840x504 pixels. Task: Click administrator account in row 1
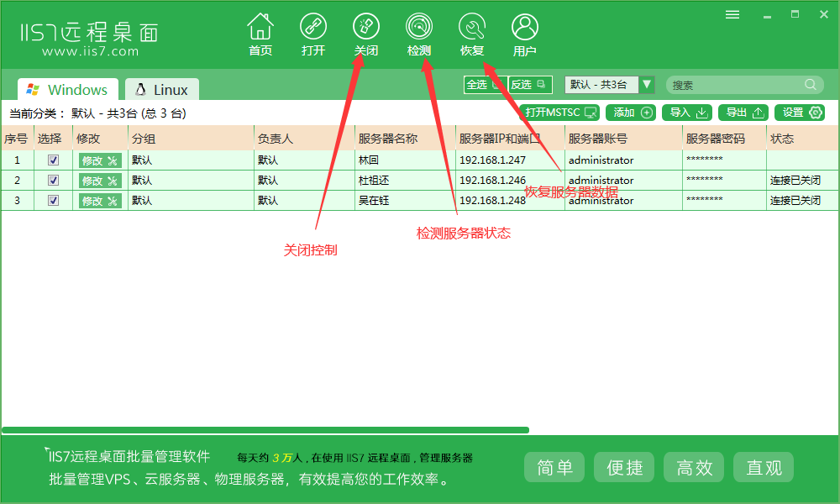pos(601,160)
